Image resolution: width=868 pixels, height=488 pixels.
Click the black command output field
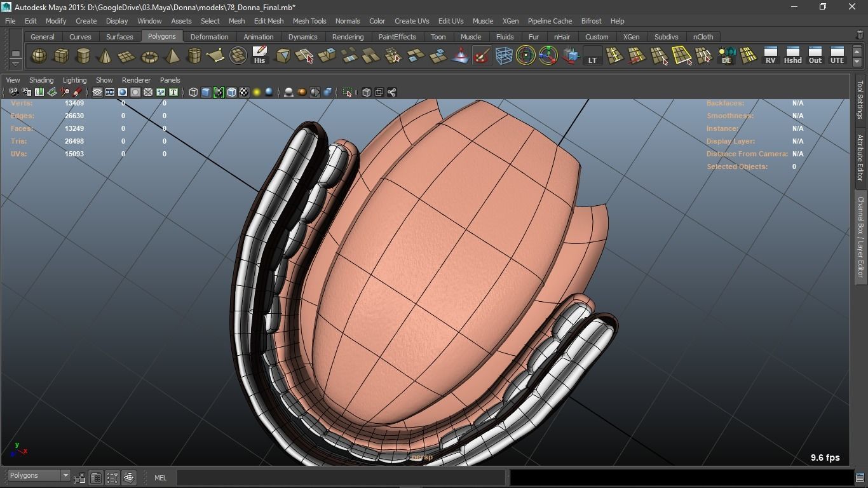pos(681,477)
